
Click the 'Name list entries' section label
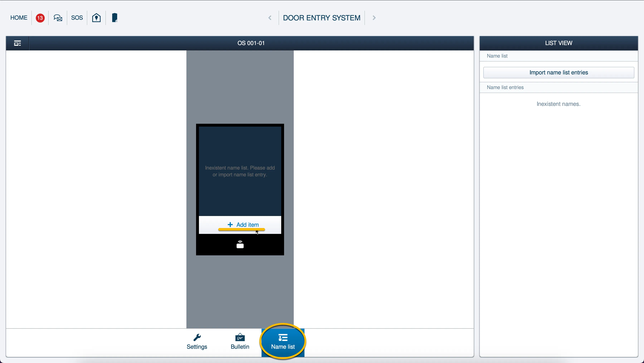(x=505, y=87)
